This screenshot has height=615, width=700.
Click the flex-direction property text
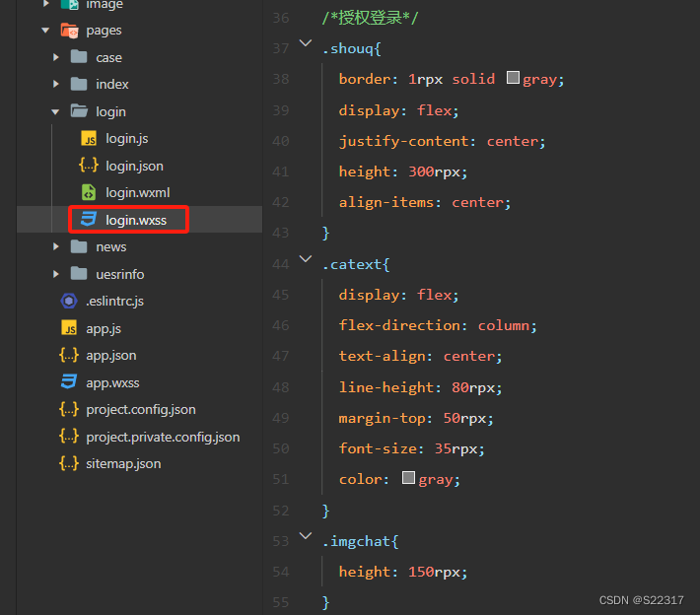click(399, 325)
